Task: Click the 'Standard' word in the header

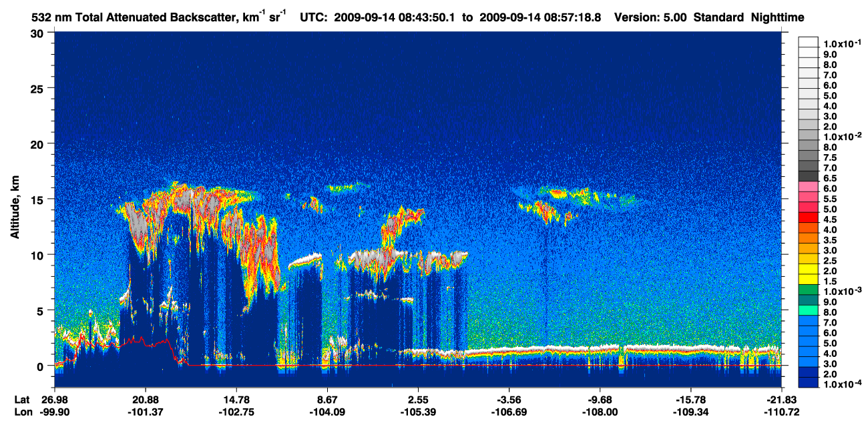Action: tap(720, 18)
